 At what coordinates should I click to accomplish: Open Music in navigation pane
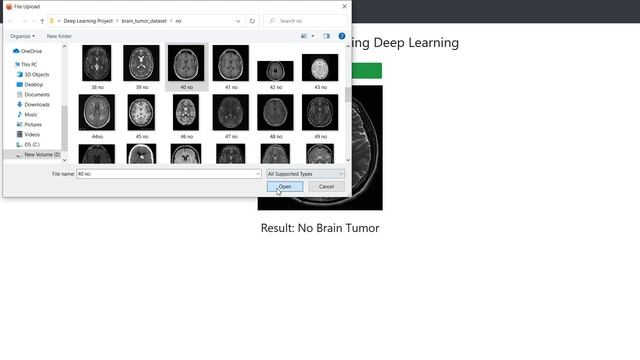coord(27,114)
